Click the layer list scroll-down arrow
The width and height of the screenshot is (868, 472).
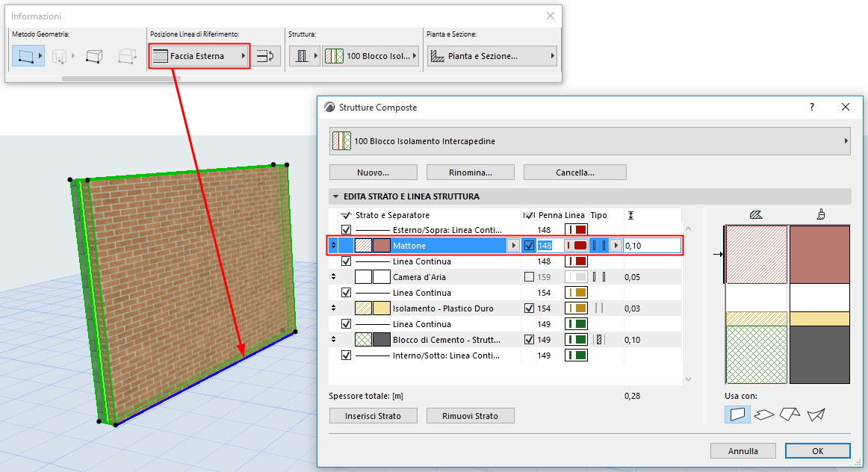tap(688, 379)
